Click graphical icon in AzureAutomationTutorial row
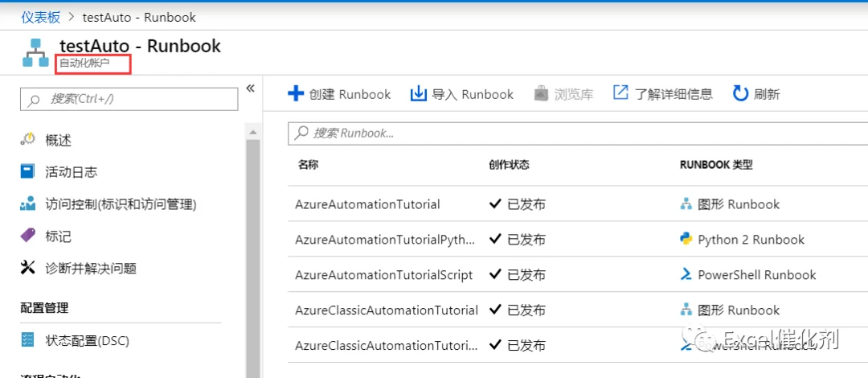The width and height of the screenshot is (868, 378). tap(686, 204)
